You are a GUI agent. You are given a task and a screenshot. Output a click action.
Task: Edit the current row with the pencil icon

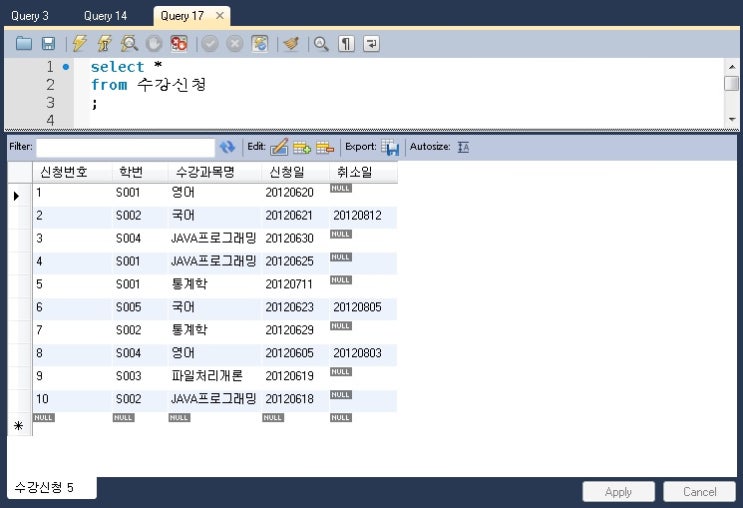pyautogui.click(x=279, y=147)
